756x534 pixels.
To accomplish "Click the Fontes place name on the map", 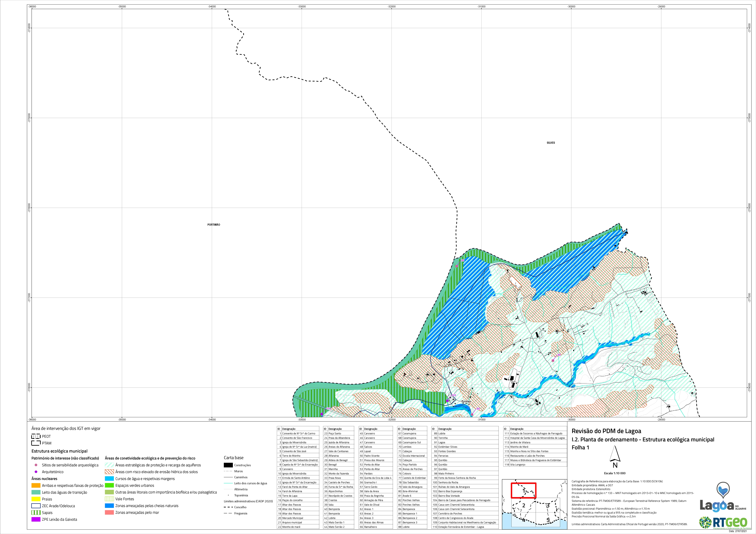I will coord(466,402).
